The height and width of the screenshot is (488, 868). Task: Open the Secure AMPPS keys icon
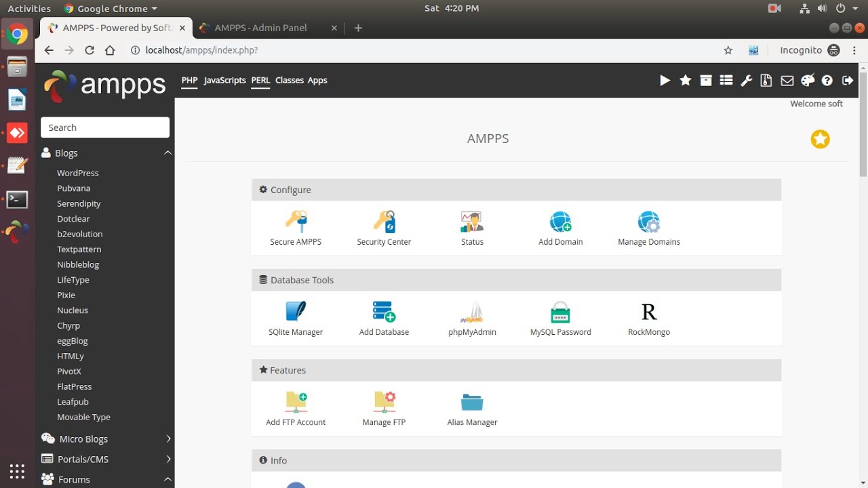coord(296,222)
